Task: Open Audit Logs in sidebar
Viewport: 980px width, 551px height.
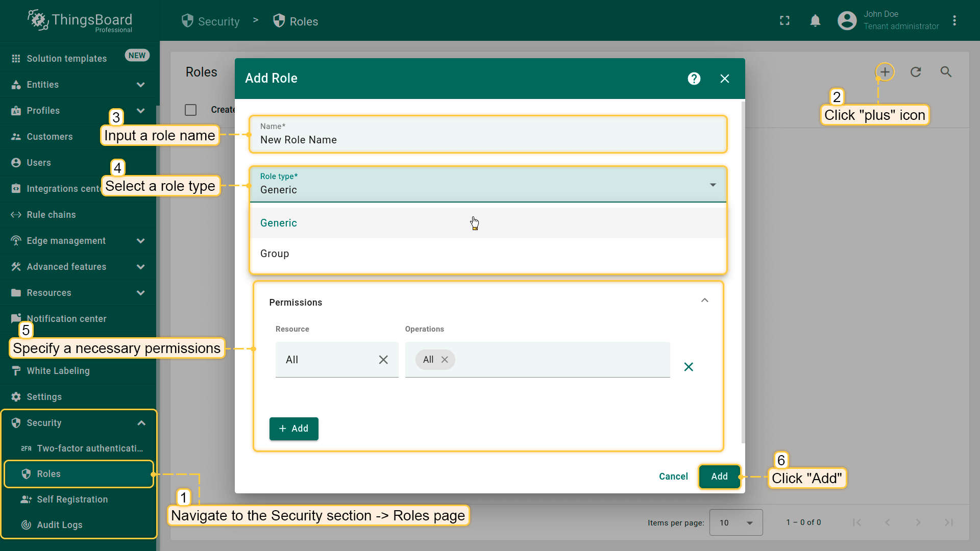Action: pos(59,525)
